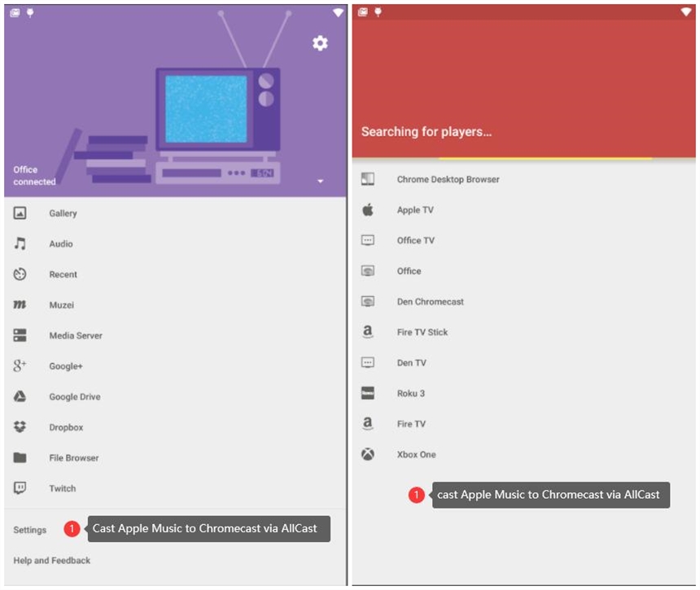Open Settings link at drawer bottom

[x=30, y=530]
